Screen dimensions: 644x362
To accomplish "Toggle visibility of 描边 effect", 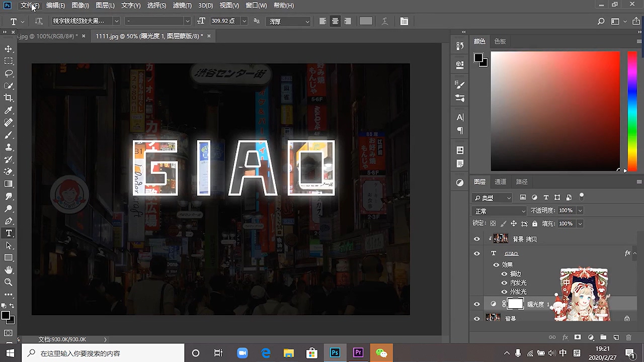I will click(504, 274).
